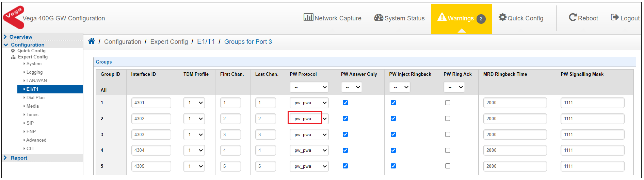The width and height of the screenshot is (644, 180).
Task: Open the PW Protocol All dropdown
Action: click(309, 87)
